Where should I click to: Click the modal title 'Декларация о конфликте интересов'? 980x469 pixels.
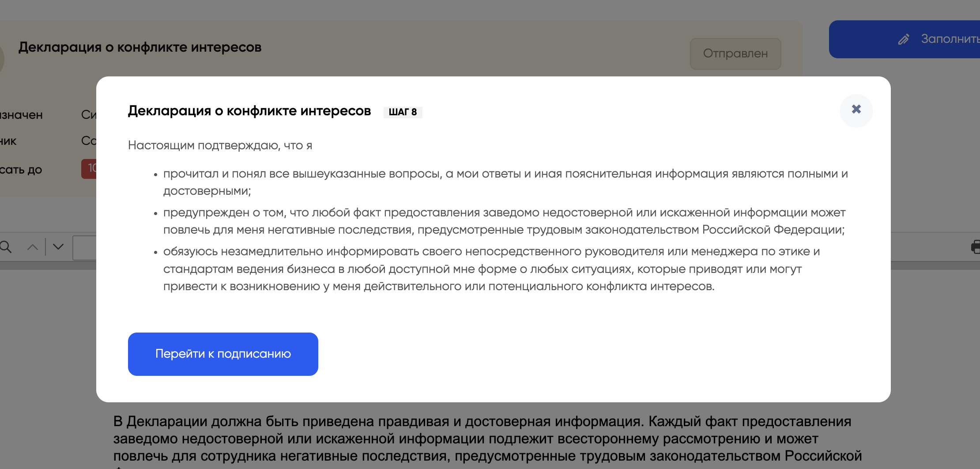[x=249, y=111]
